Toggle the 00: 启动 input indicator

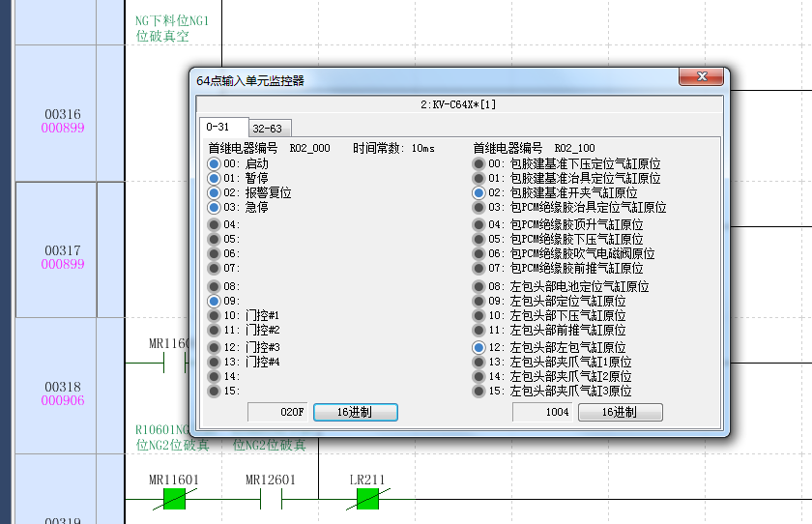(x=214, y=164)
